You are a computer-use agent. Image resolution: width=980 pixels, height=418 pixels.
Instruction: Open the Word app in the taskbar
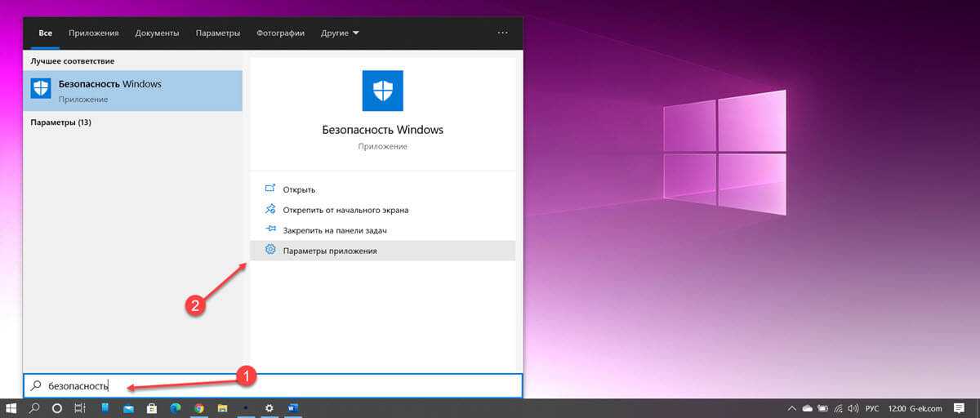293,408
